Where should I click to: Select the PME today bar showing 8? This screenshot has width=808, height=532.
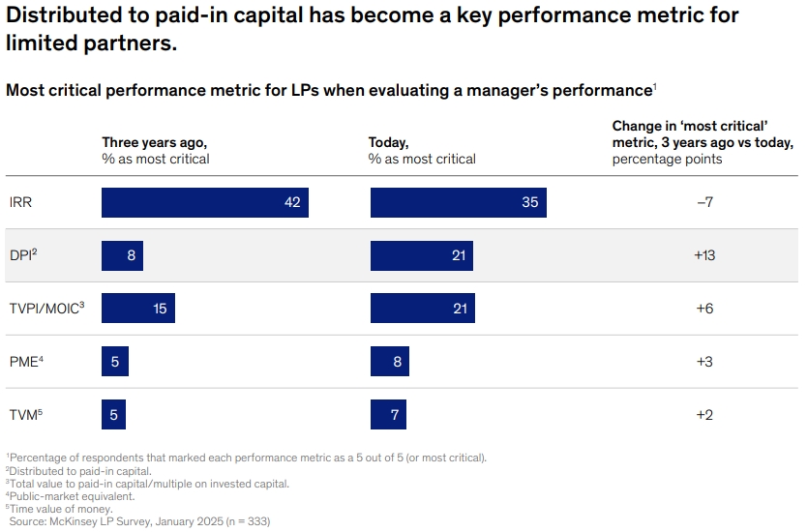click(x=387, y=362)
